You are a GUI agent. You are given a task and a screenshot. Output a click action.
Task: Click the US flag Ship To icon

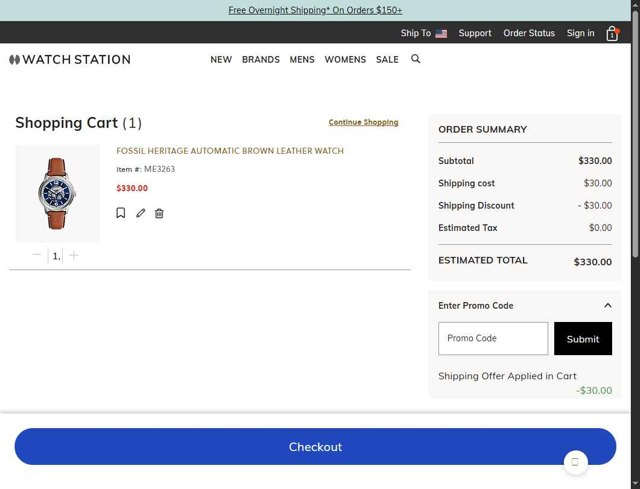(441, 33)
